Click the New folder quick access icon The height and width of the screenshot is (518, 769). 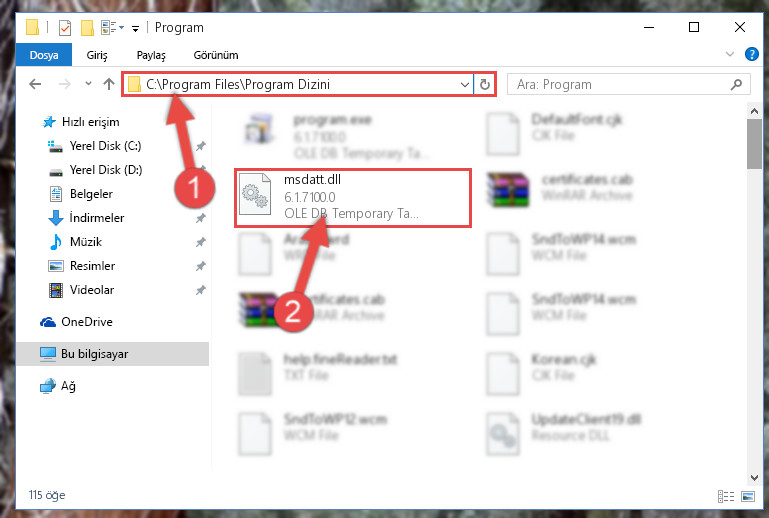pos(87,27)
